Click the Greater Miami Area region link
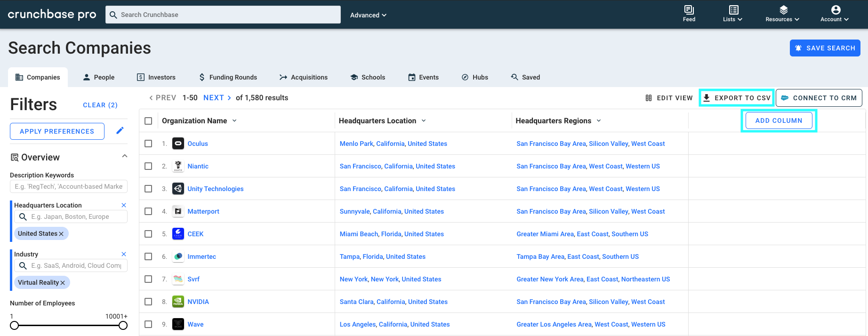 545,234
